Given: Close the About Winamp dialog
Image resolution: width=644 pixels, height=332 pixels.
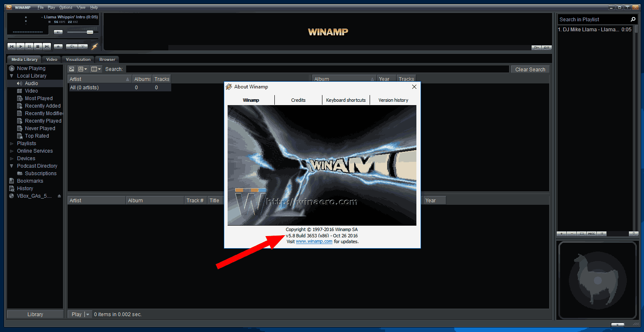Looking at the screenshot, I should click(x=414, y=87).
